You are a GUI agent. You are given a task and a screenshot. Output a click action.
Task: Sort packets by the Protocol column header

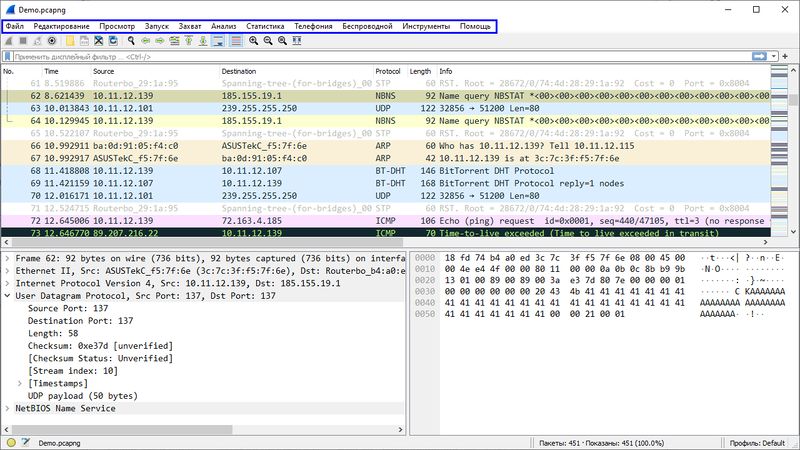[390, 71]
